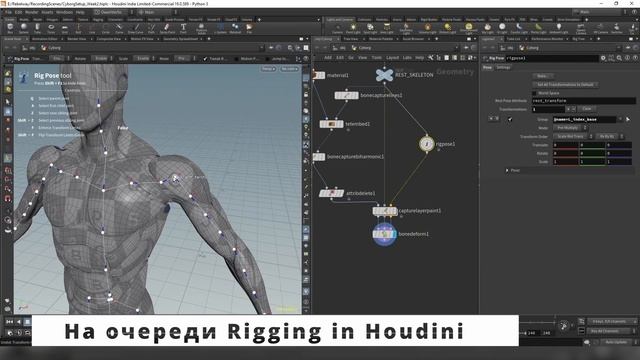This screenshot has width=640, height=360.
Task: Open the Scale Rot Trans order dropdown
Action: pos(572,136)
